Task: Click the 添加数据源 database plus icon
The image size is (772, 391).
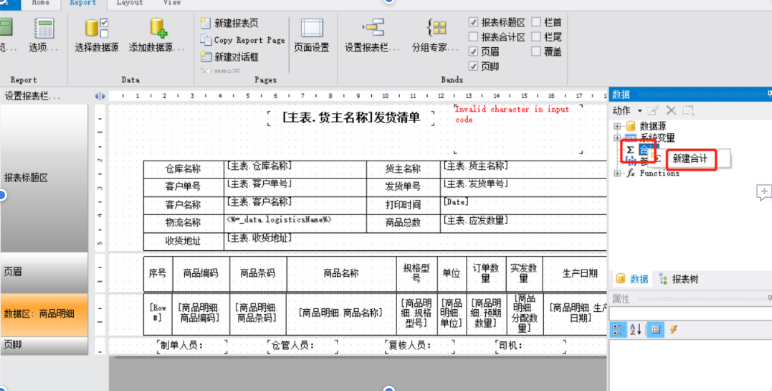Action: (x=159, y=28)
